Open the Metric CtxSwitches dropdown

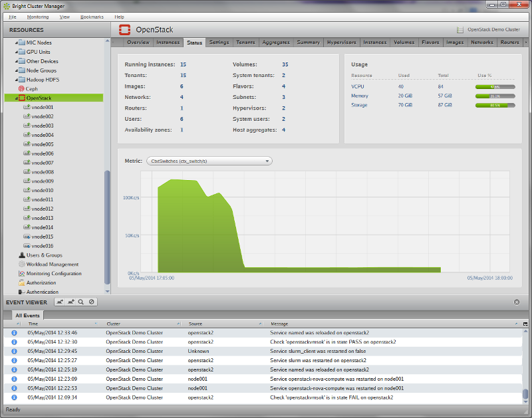tap(209, 161)
